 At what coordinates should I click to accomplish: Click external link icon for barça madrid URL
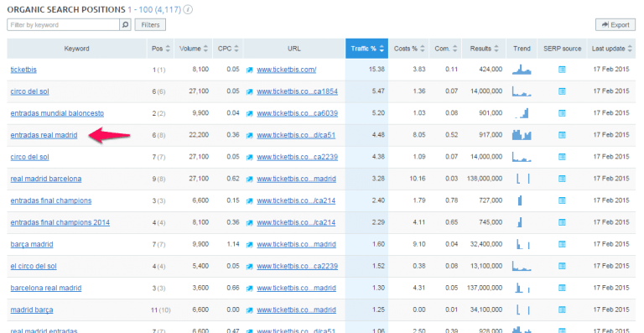coord(249,244)
